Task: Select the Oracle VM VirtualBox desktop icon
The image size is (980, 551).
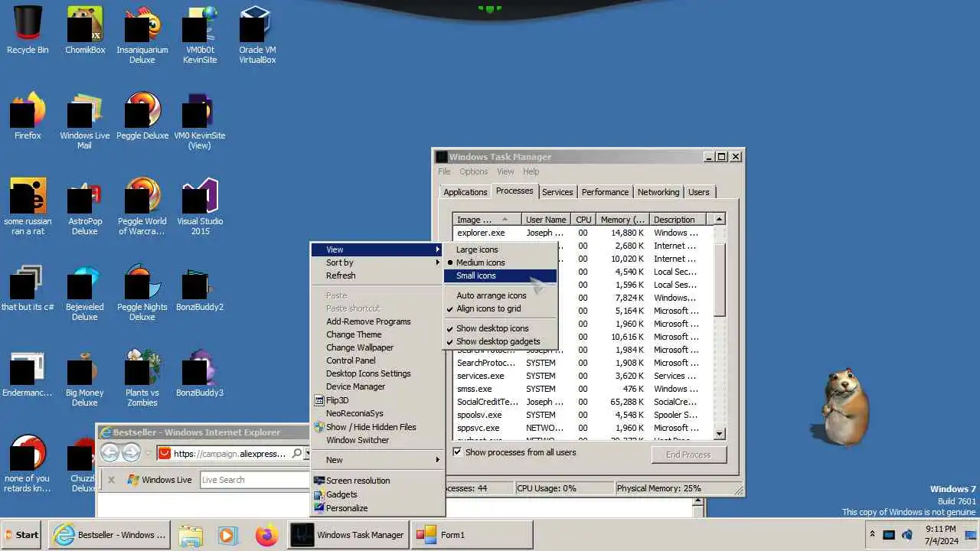Action: pos(257,35)
